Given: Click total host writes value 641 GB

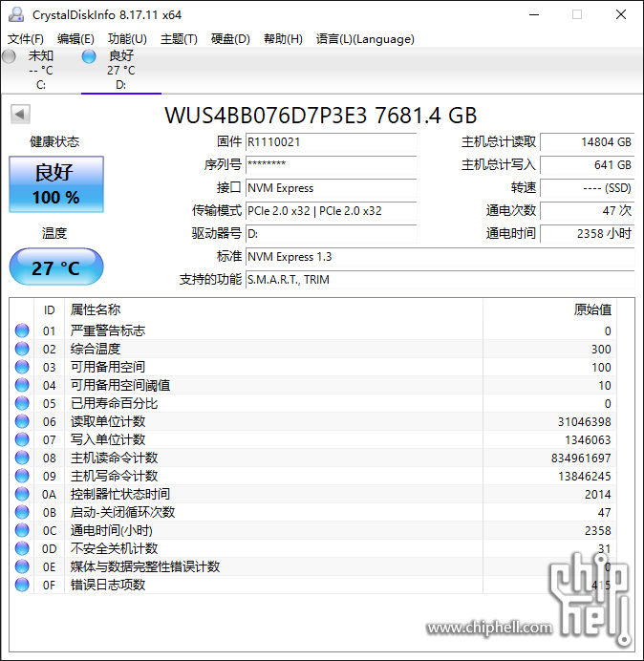Looking at the screenshot, I should click(x=587, y=165).
